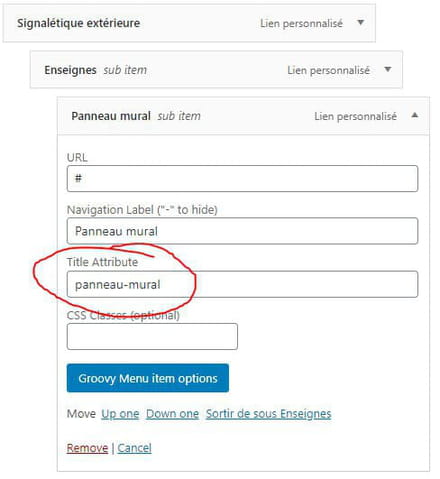Click the Title Attribute label text
The image size is (440, 479).
click(102, 262)
